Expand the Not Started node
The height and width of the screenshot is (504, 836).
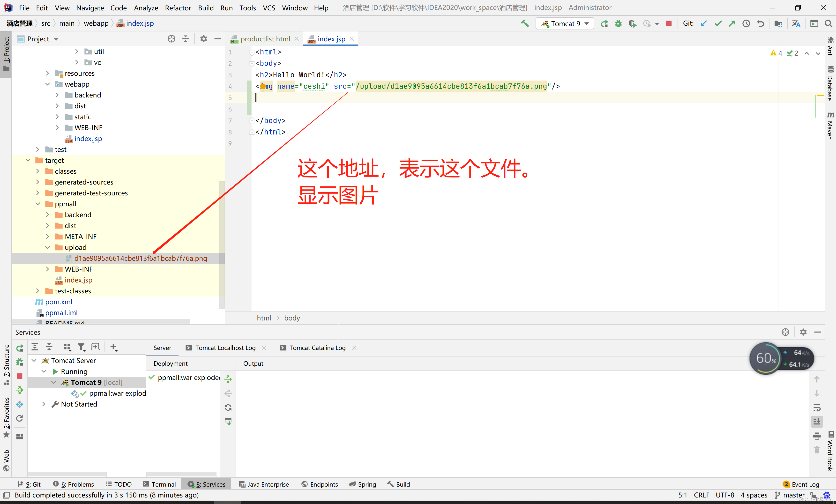point(44,404)
